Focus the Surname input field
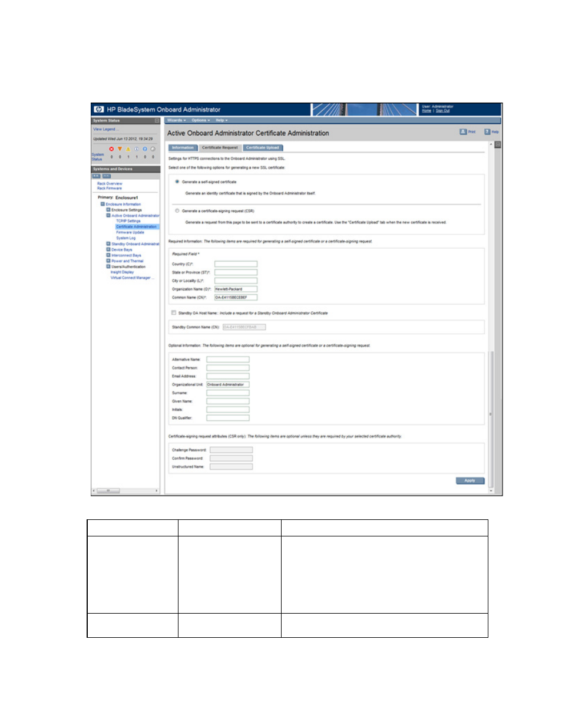562x728 pixels. tap(228, 393)
